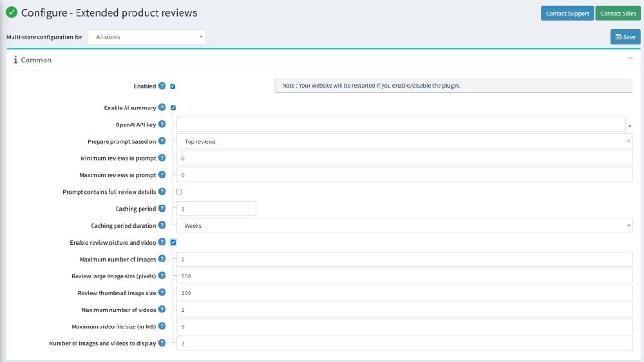This screenshot has height=362, width=644.
Task: Toggle the Enabled checkbox
Action: click(x=173, y=86)
